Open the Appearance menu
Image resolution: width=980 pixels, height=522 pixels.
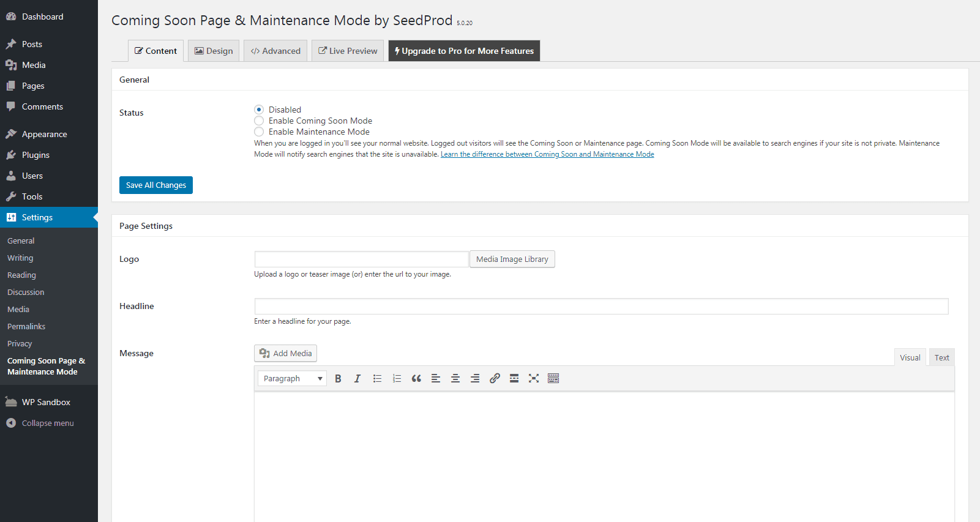(x=49, y=134)
